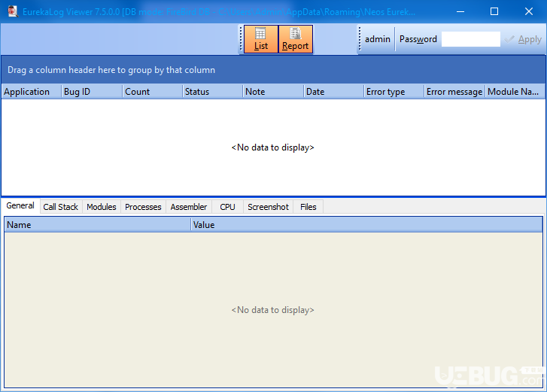Sort by the Error type column header

click(394, 92)
